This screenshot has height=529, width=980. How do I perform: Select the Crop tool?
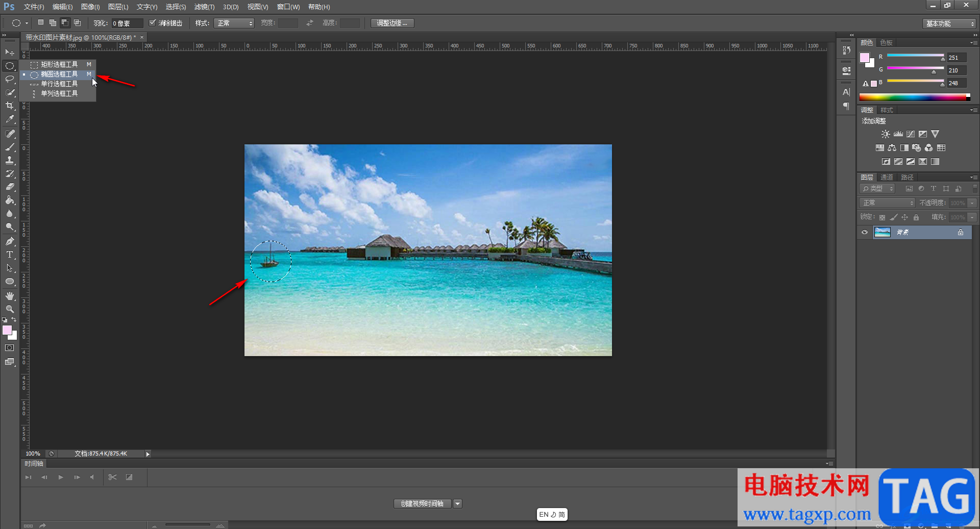click(10, 106)
